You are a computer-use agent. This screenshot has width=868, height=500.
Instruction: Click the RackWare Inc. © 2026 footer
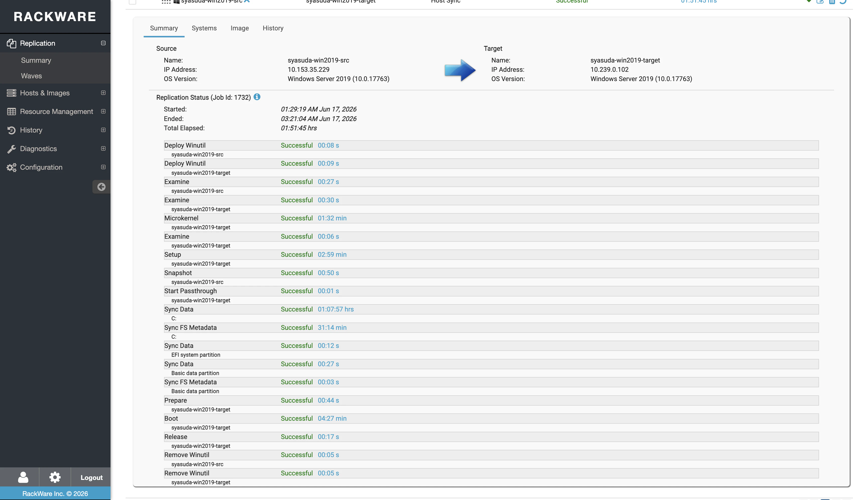click(55, 493)
